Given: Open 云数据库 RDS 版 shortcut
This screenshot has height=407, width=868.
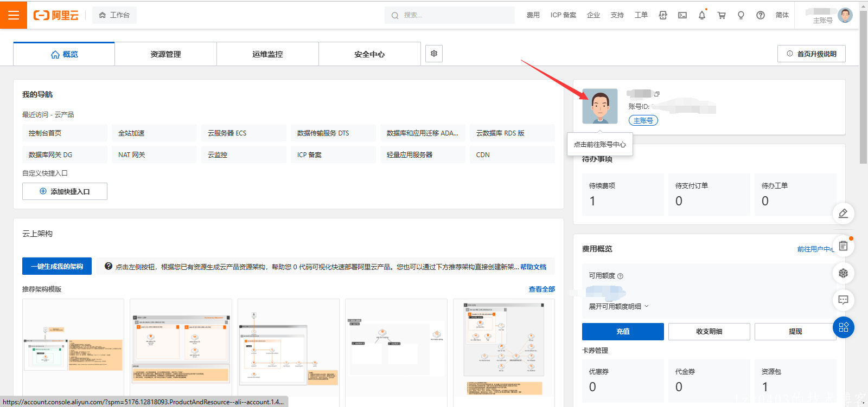Looking at the screenshot, I should click(512, 133).
